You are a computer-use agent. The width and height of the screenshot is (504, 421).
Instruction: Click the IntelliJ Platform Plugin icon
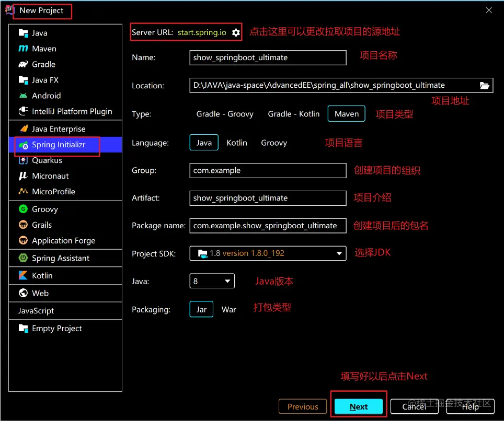pyautogui.click(x=23, y=111)
